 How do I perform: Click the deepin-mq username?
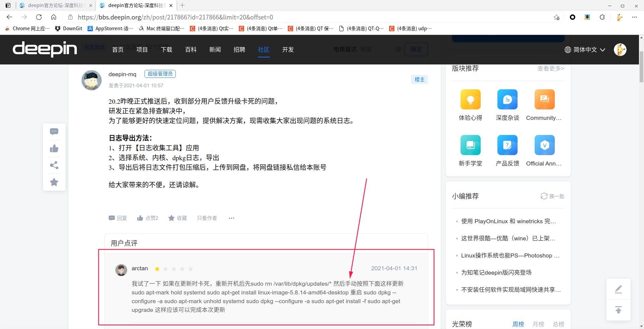(122, 74)
